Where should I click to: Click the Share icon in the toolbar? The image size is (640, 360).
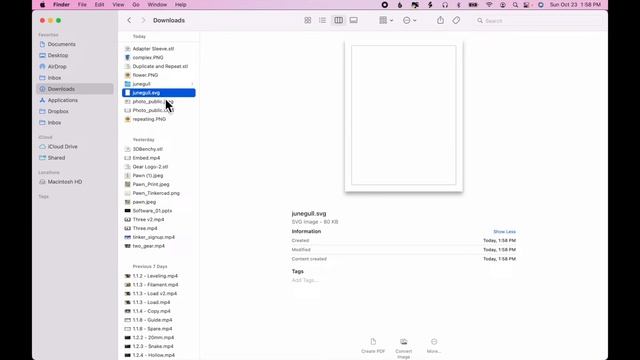pos(440,20)
